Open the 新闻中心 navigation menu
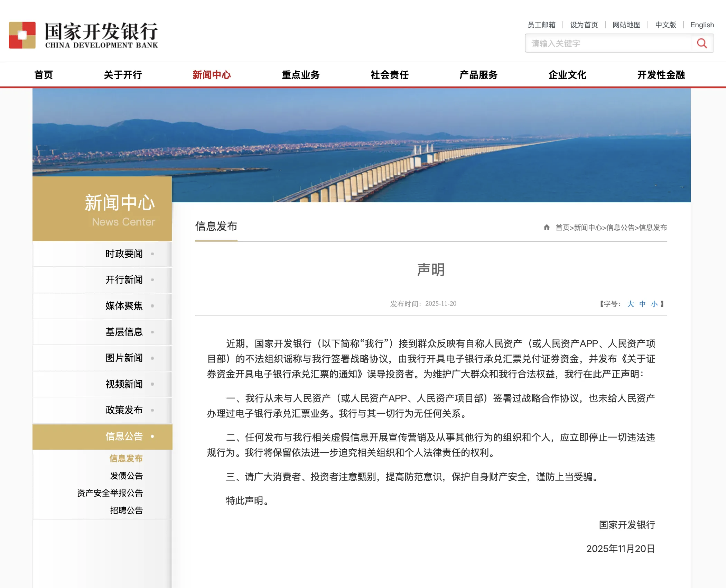This screenshot has height=588, width=726. click(x=212, y=75)
